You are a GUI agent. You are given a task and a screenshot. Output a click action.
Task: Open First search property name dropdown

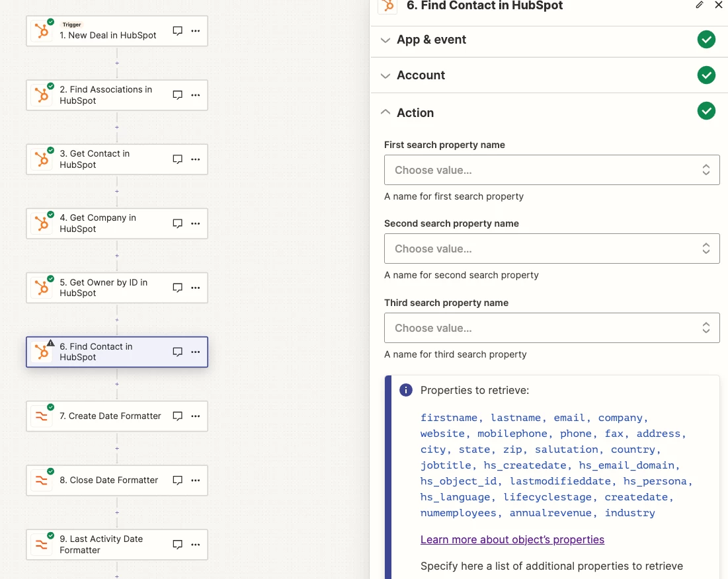pyautogui.click(x=551, y=170)
